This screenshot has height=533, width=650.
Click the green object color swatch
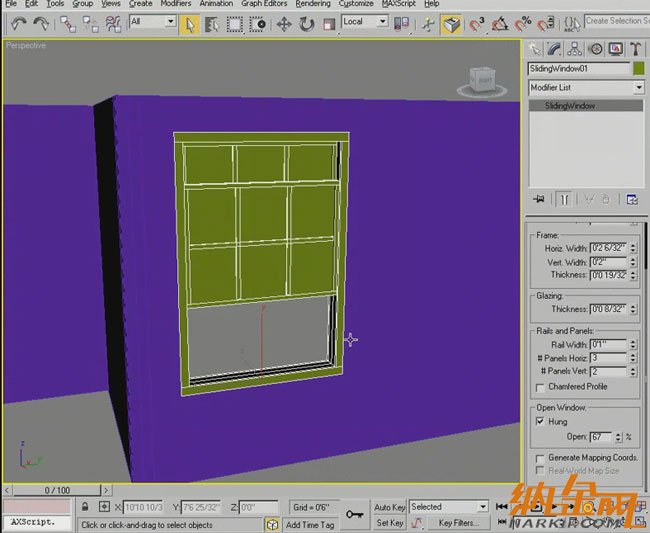tap(638, 69)
